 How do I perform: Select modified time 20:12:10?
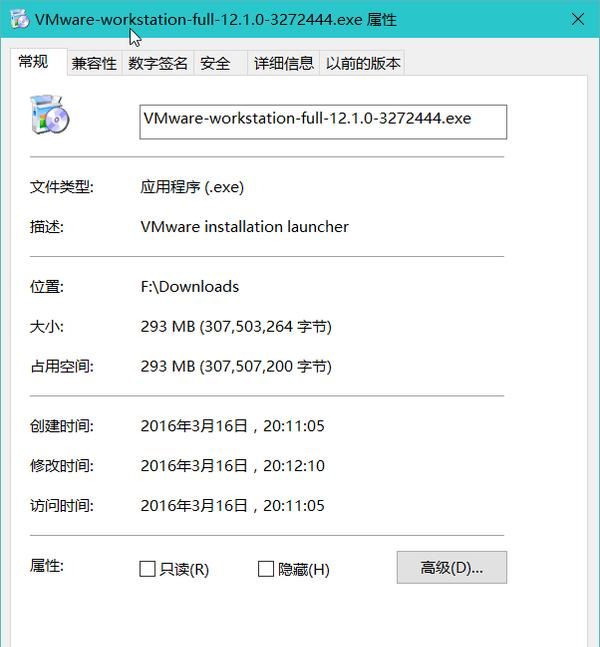pyautogui.click(x=294, y=466)
